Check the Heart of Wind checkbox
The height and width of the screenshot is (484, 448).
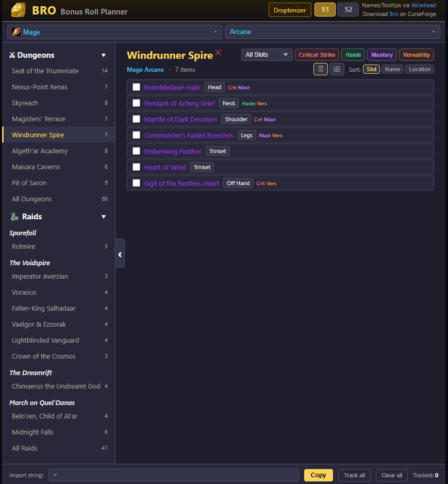(x=136, y=167)
